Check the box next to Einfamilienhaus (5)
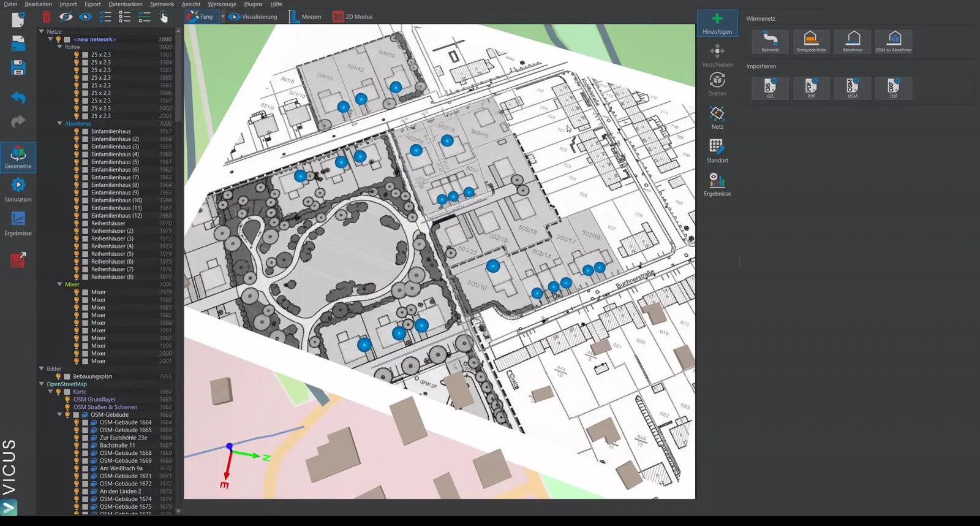 85,162
